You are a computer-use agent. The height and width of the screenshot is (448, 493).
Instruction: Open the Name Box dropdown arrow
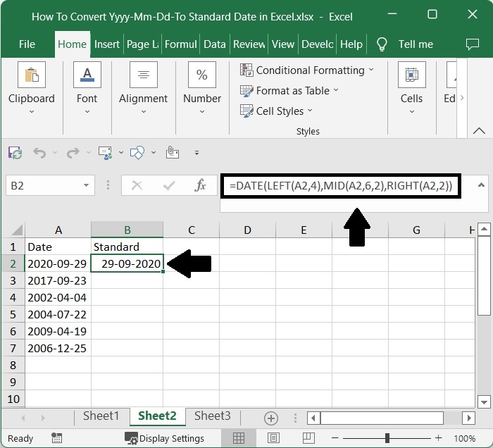coord(87,186)
